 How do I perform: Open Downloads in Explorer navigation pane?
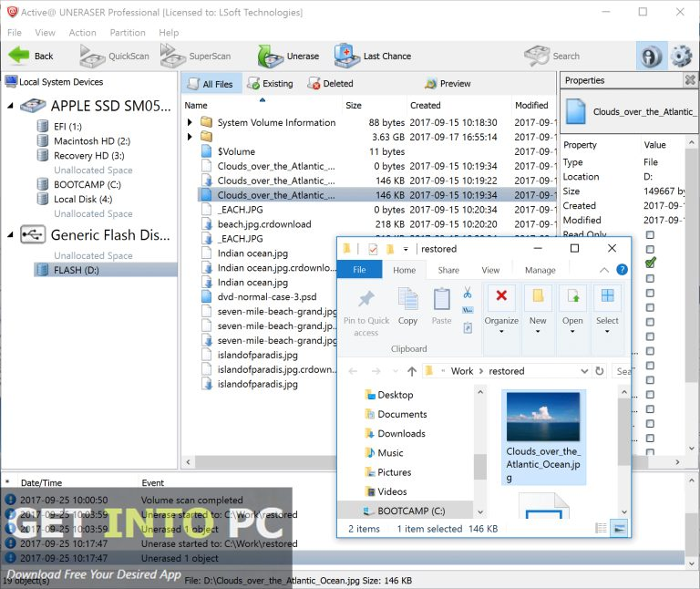396,434
